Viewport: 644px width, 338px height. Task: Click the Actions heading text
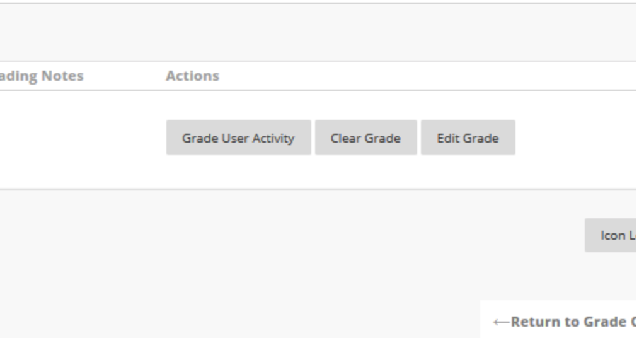pos(193,76)
